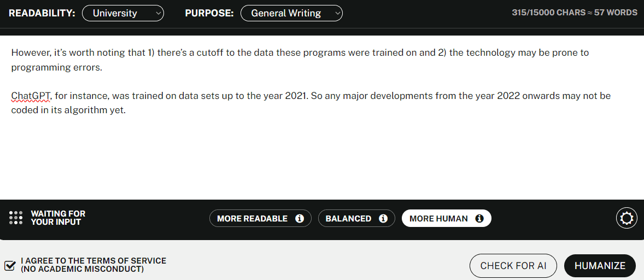Toggle the light/dark theme sun icon
Image resolution: width=644 pixels, height=280 pixels.
click(627, 218)
